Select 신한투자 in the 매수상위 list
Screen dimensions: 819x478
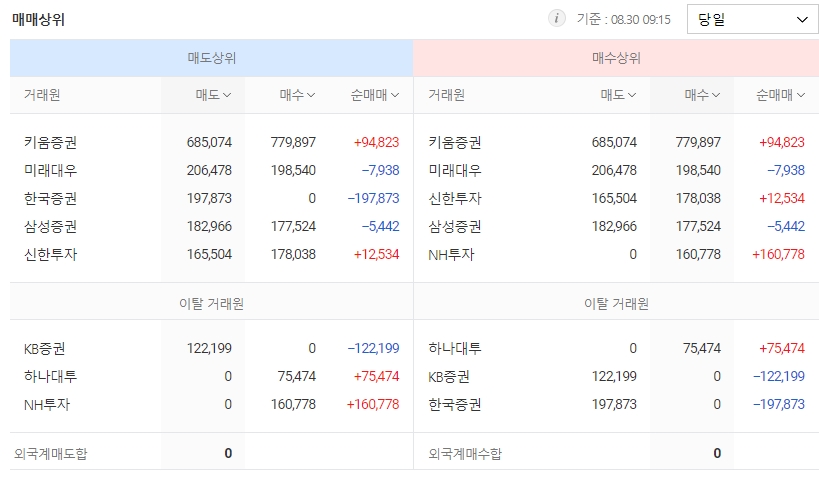pos(455,199)
